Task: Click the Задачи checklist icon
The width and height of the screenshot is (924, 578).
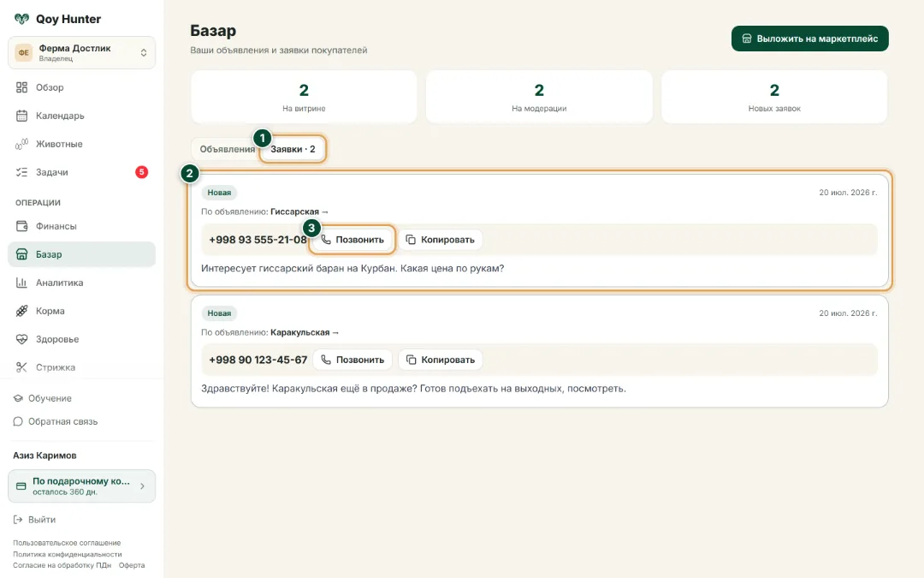Action: tap(21, 172)
